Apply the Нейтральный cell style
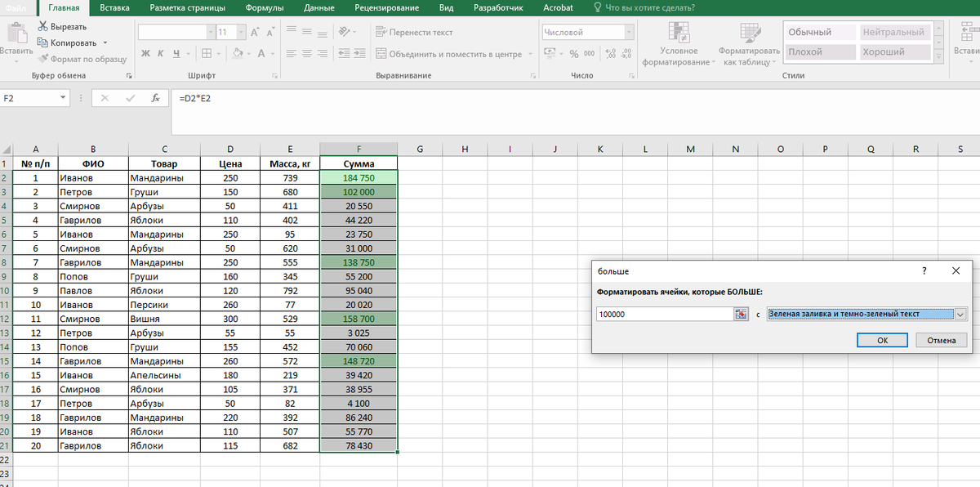Image resolution: width=980 pixels, height=487 pixels. (x=894, y=32)
